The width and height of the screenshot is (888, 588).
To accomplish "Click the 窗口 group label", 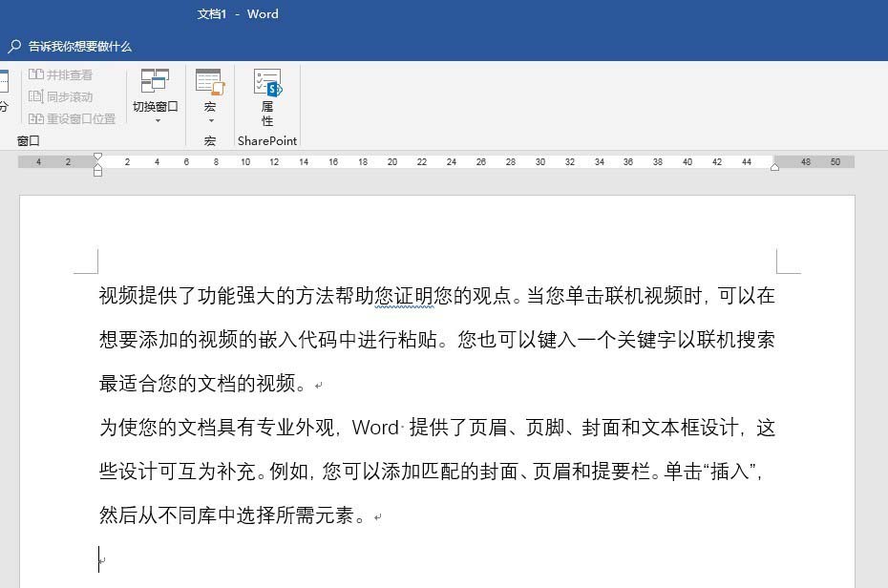I will [29, 141].
